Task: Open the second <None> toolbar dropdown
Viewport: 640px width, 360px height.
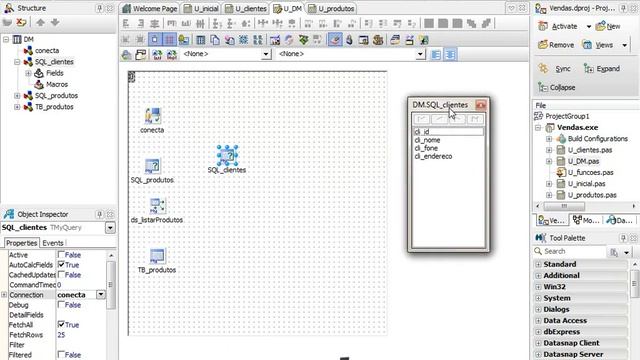Action: [420, 54]
